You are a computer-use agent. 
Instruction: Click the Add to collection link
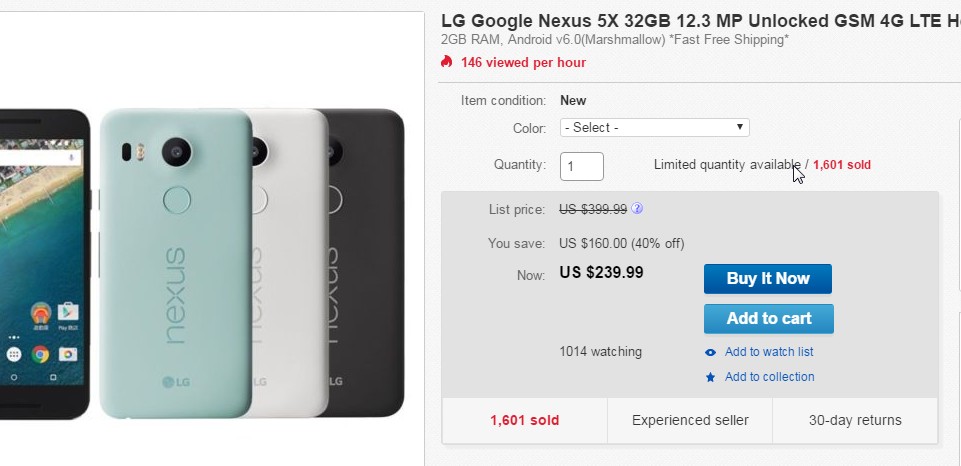769,377
